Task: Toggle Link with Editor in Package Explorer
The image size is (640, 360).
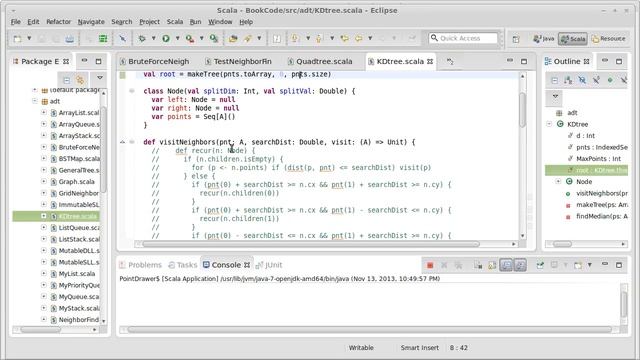Action: pos(80,80)
